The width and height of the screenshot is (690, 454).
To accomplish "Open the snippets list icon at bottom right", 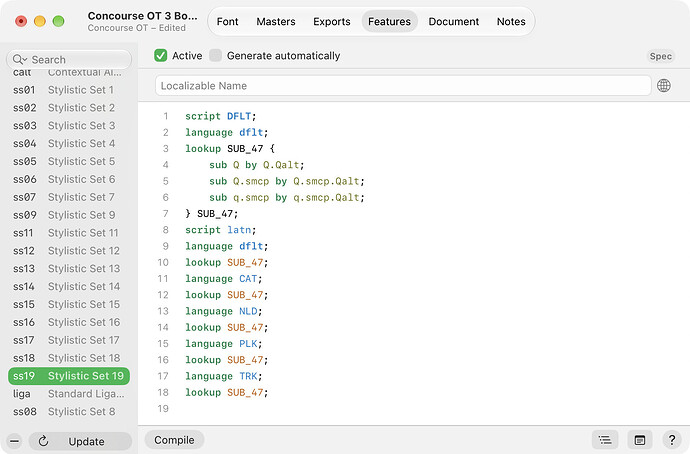I will pos(605,440).
